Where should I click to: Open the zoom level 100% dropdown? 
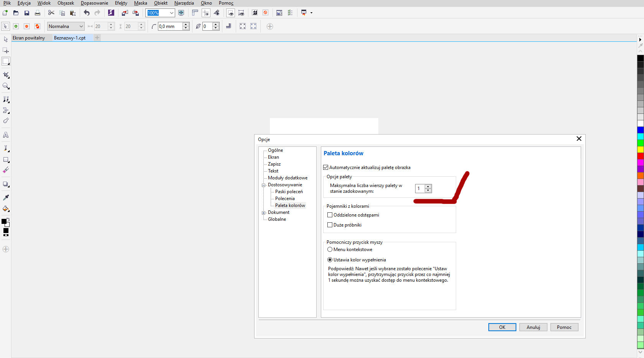171,13
